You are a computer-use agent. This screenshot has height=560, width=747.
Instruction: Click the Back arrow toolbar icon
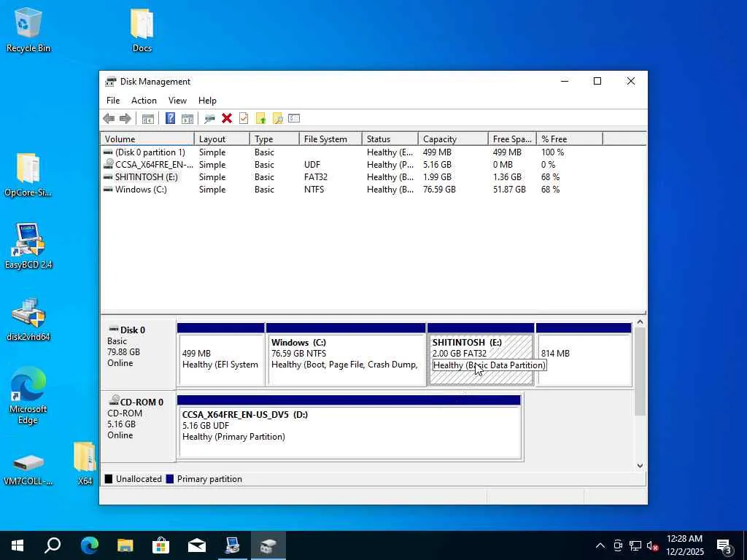pyautogui.click(x=109, y=119)
